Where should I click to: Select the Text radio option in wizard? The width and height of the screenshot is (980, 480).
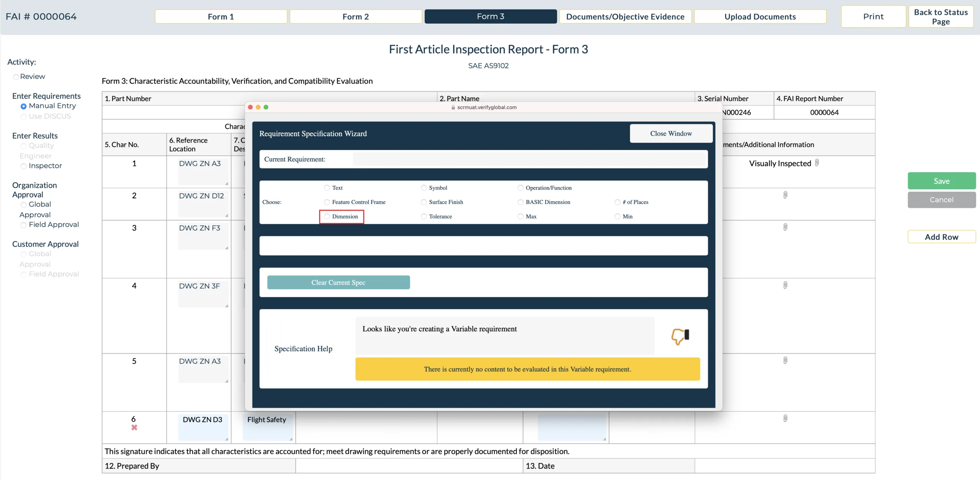(327, 188)
